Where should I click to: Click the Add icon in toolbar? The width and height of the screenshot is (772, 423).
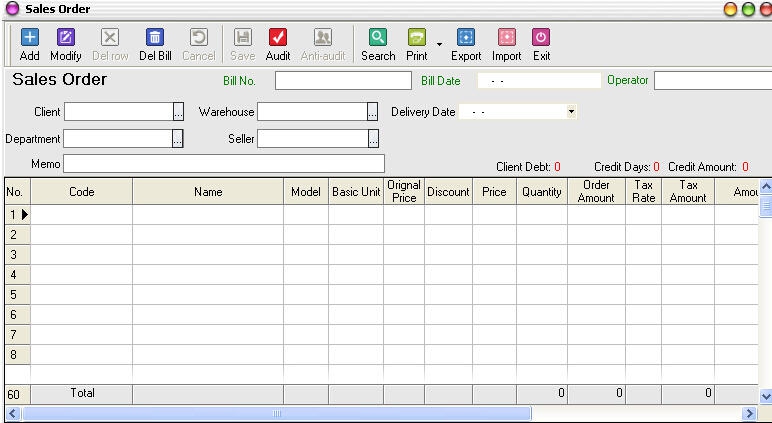[x=30, y=38]
